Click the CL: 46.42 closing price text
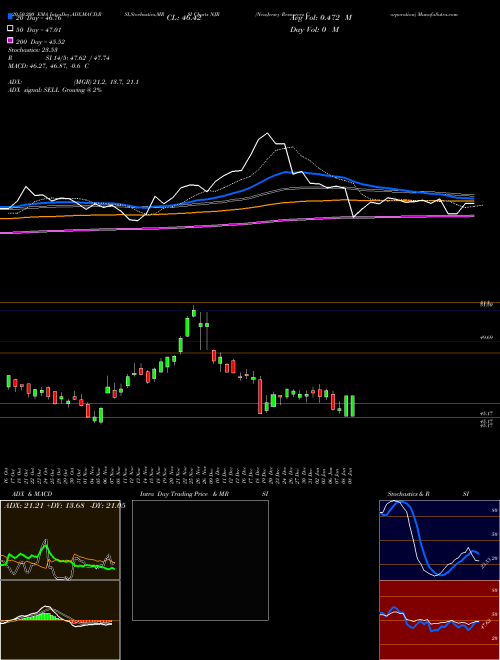The image size is (500, 660). [184, 18]
